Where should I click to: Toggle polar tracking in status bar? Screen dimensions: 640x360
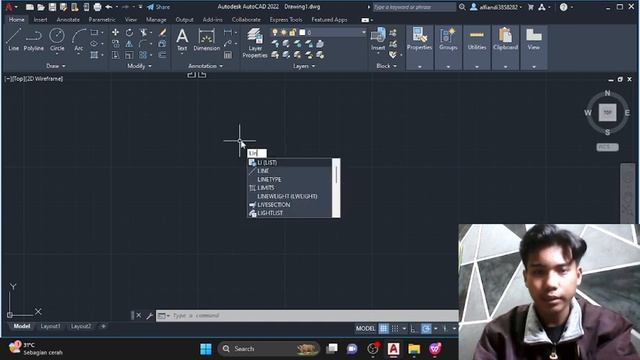426,328
